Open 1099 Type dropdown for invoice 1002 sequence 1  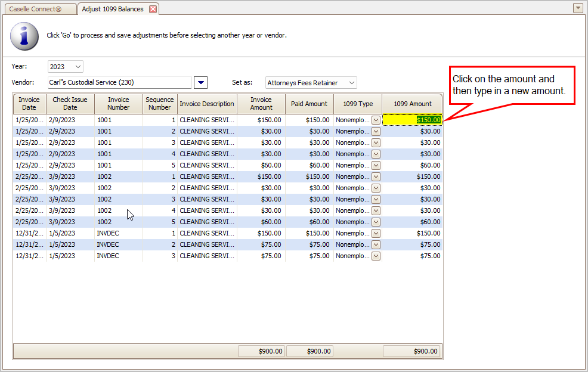pos(376,176)
